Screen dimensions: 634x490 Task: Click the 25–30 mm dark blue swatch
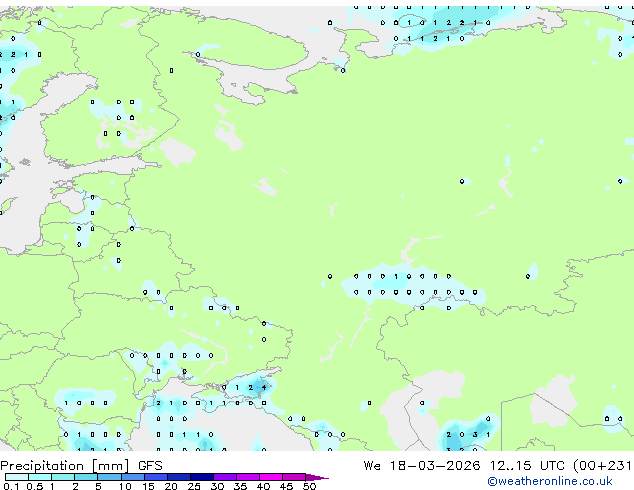(x=202, y=477)
